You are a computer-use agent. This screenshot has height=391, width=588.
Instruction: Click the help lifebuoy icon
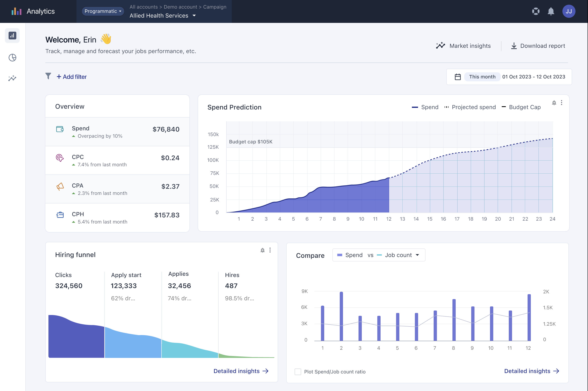tap(536, 11)
